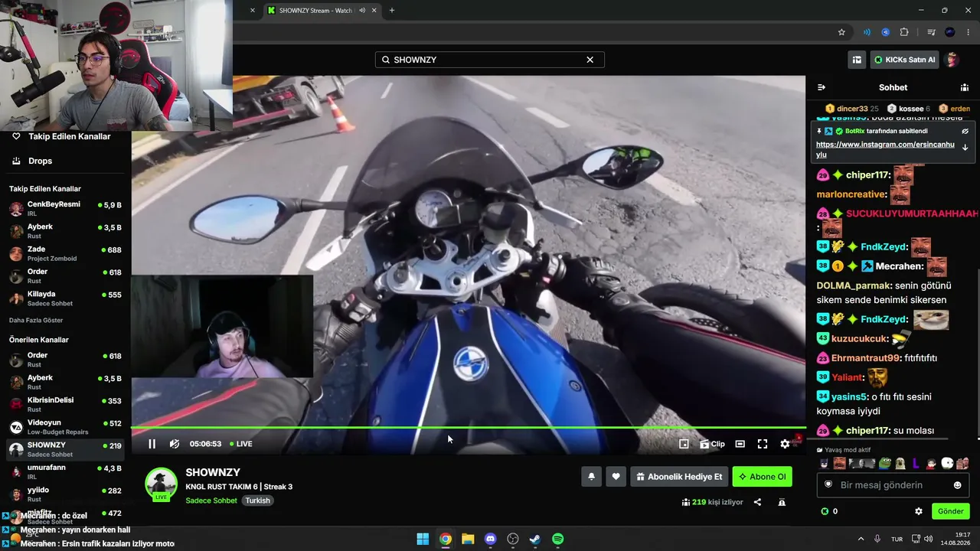Mute the stream volume icon
980x551 pixels.
tap(175, 444)
